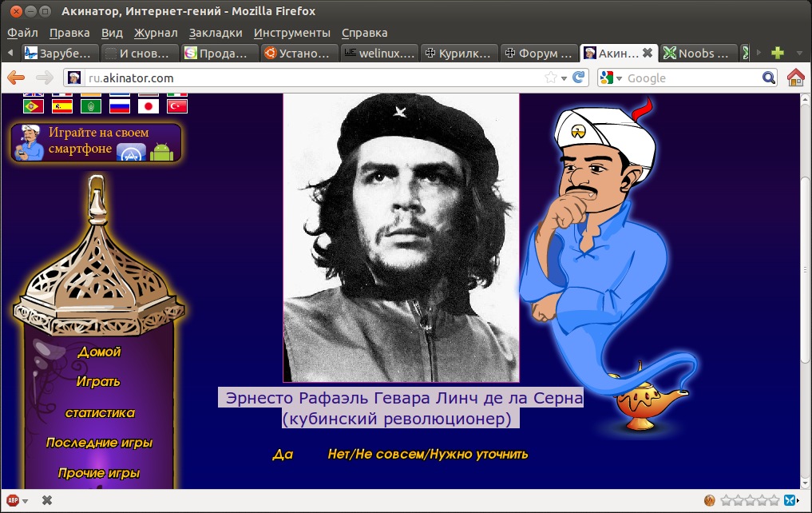
Task: Click Играть in the lamp menu
Action: (x=98, y=382)
